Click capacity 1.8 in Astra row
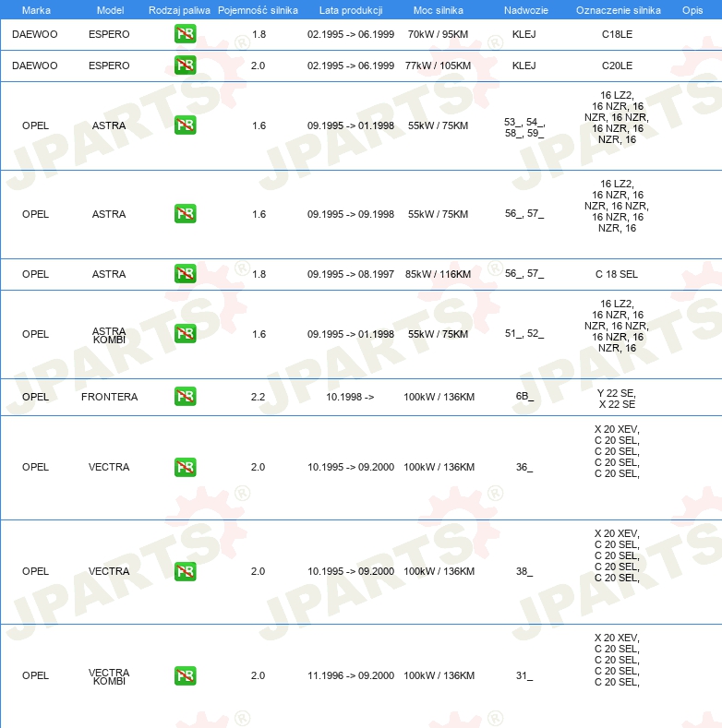722x728 pixels. tap(259, 274)
